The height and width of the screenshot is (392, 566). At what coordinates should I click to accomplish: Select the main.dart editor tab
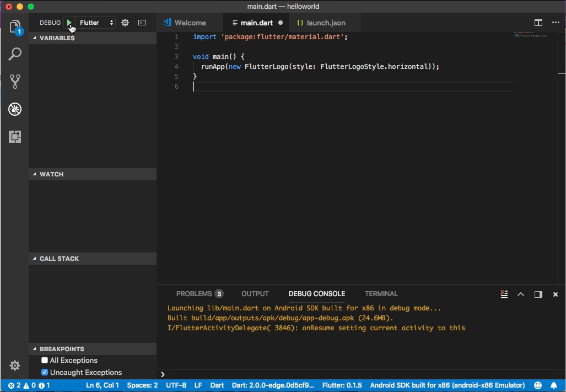pyautogui.click(x=257, y=23)
